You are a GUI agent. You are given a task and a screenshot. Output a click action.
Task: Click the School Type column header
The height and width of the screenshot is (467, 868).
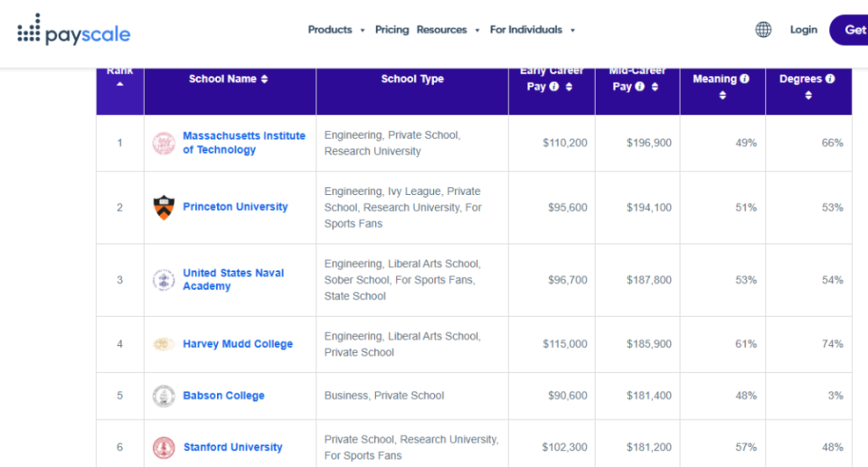(412, 79)
